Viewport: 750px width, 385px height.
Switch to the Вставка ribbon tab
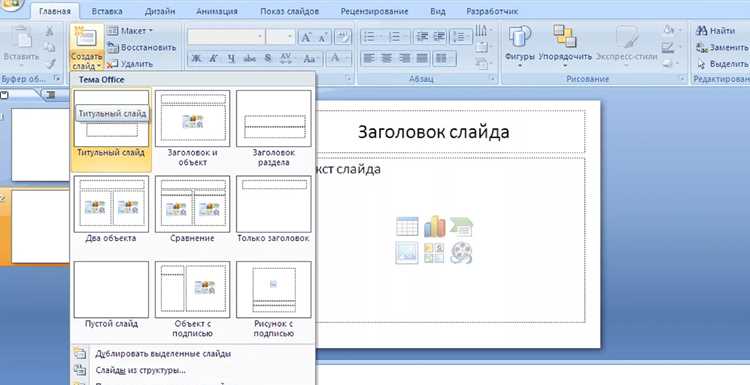pyautogui.click(x=107, y=11)
